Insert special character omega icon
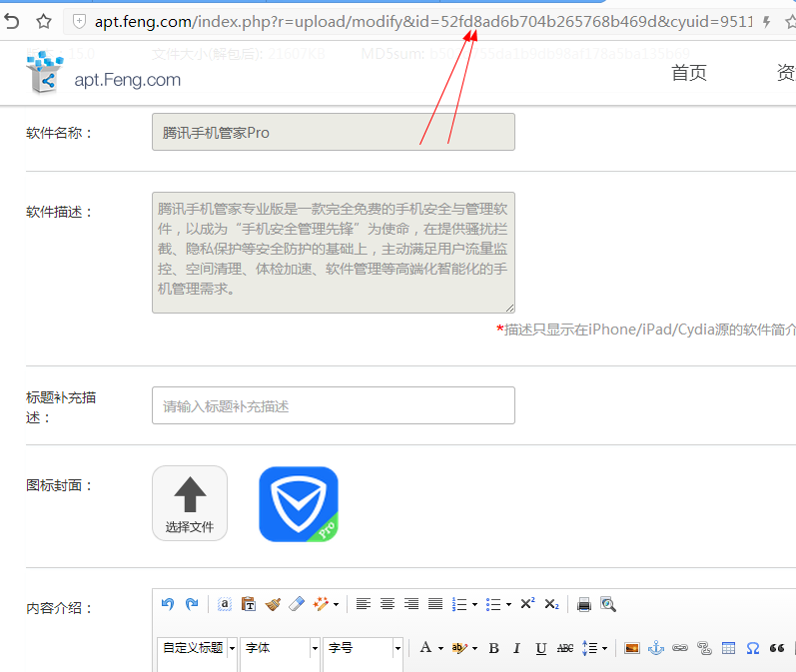The image size is (796, 672). (x=753, y=648)
